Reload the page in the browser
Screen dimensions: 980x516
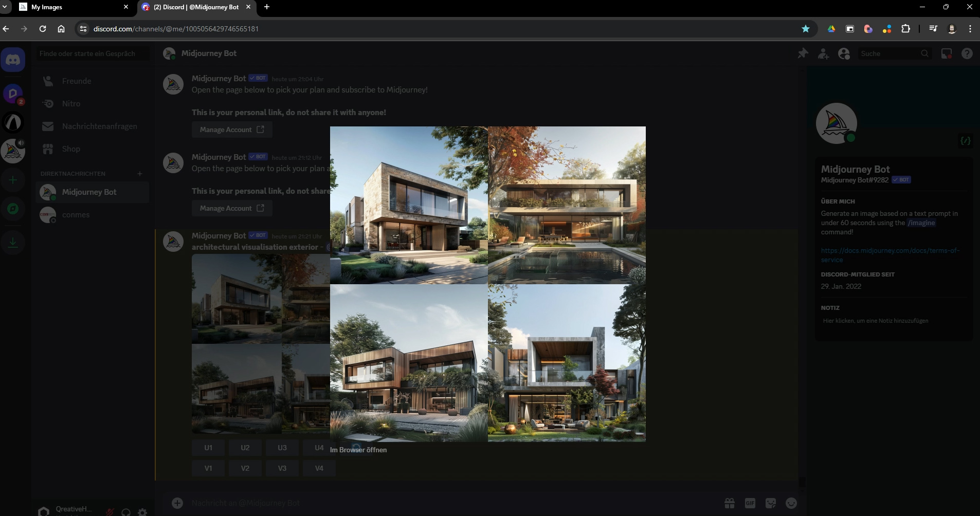(x=43, y=29)
